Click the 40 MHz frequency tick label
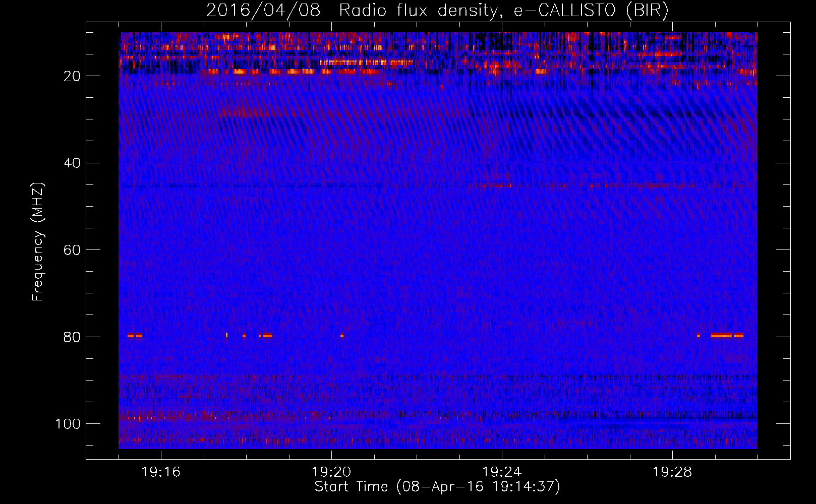This screenshot has height=504, width=816. 72,163
